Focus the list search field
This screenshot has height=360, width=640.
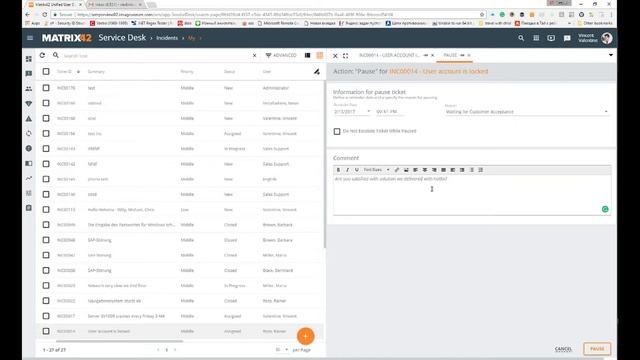pyautogui.click(x=155, y=56)
